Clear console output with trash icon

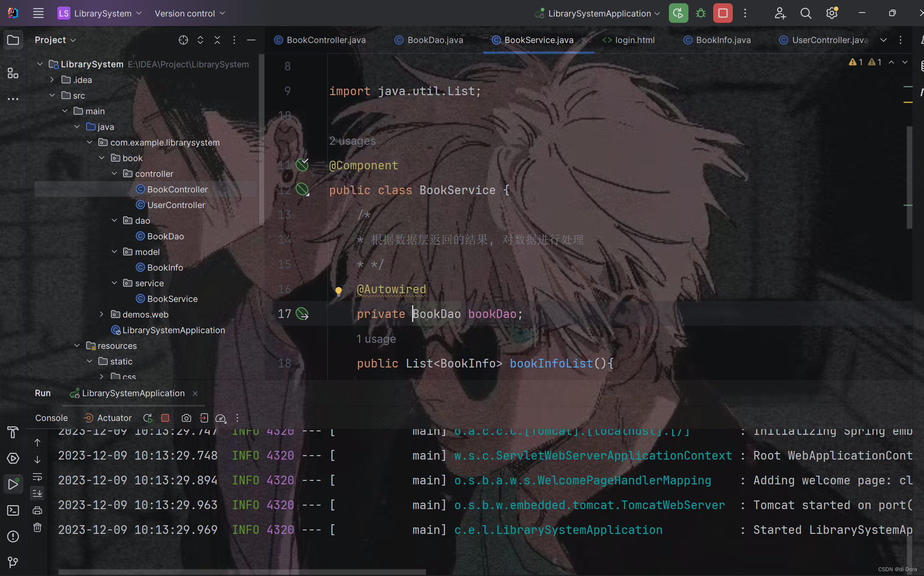point(37,527)
